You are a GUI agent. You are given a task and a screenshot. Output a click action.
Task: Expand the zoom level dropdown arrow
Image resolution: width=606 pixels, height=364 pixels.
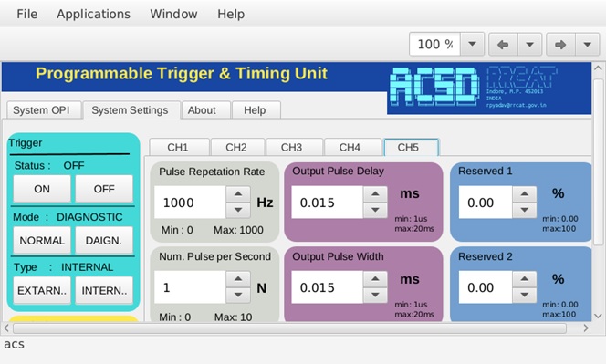click(x=472, y=44)
